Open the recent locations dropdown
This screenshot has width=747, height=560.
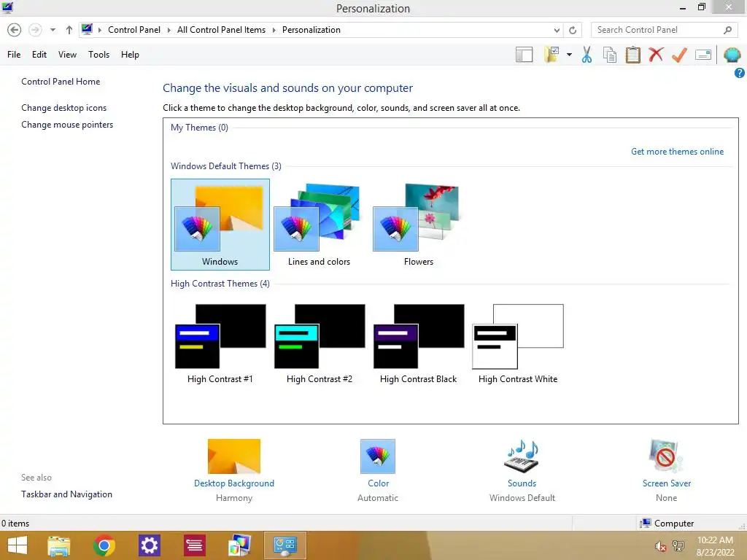(53, 30)
